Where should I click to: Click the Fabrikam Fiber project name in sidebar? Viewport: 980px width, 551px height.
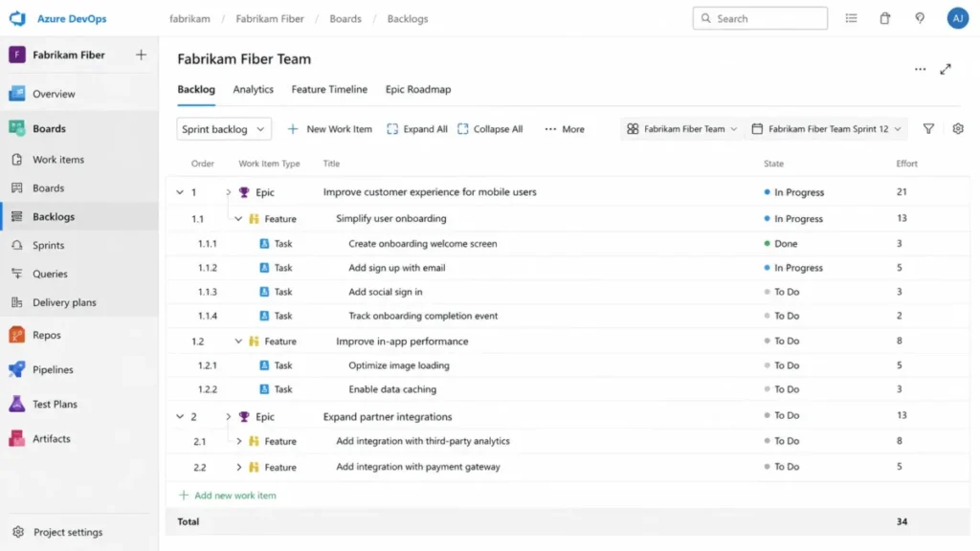69,55
